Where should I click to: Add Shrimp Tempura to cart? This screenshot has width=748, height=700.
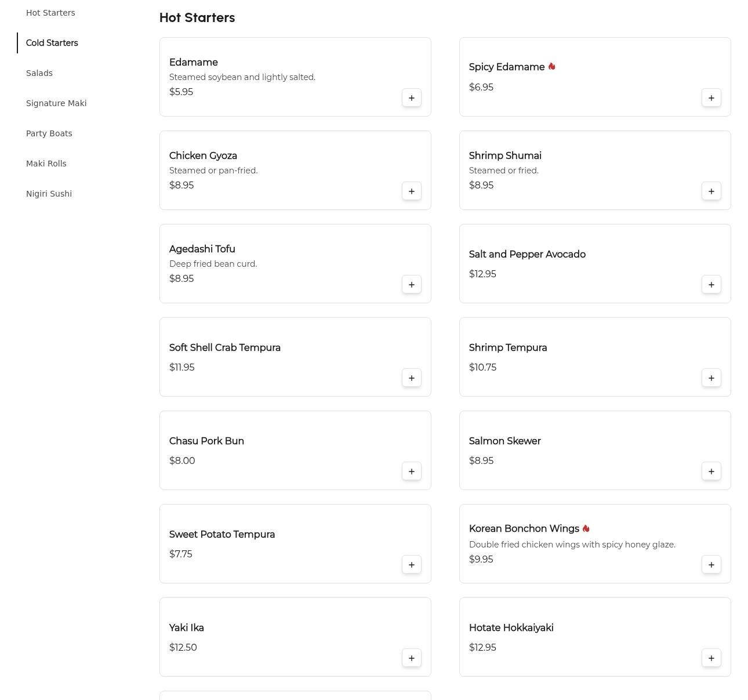click(711, 378)
